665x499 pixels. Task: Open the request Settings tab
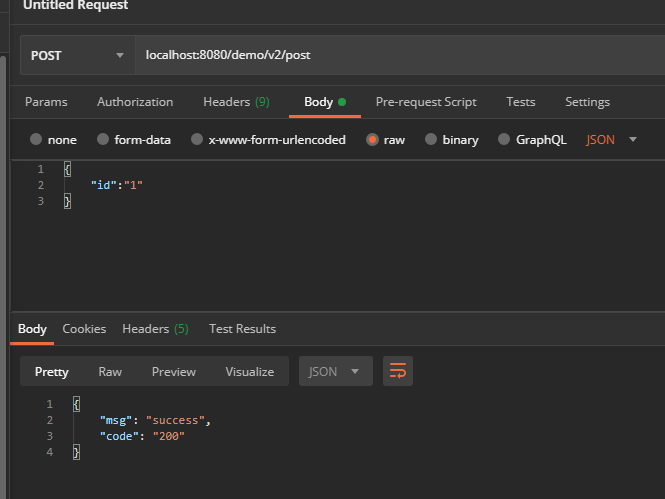[587, 102]
